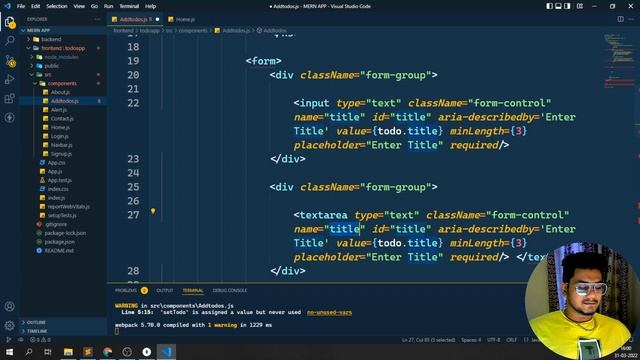Open the File menu

click(x=21, y=6)
